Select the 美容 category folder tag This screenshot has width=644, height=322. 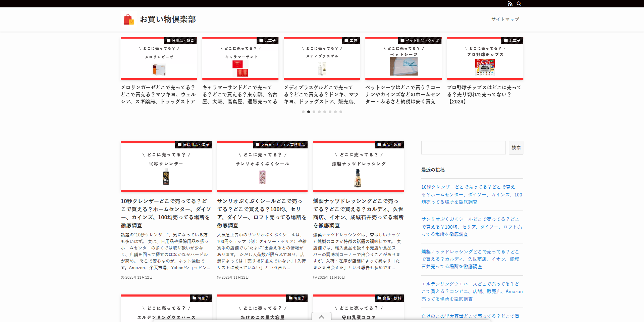tap(351, 41)
